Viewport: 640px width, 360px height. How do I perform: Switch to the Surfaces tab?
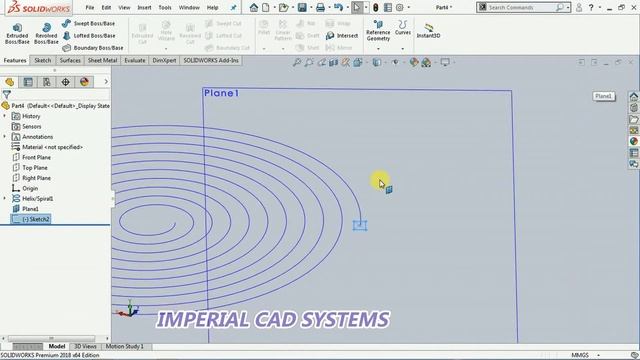pos(70,60)
